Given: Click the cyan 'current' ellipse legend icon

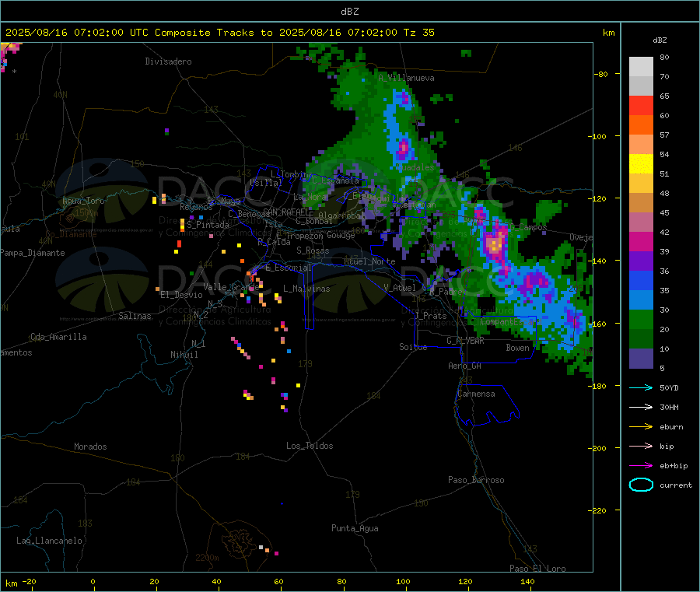Looking at the screenshot, I should pos(641,485).
